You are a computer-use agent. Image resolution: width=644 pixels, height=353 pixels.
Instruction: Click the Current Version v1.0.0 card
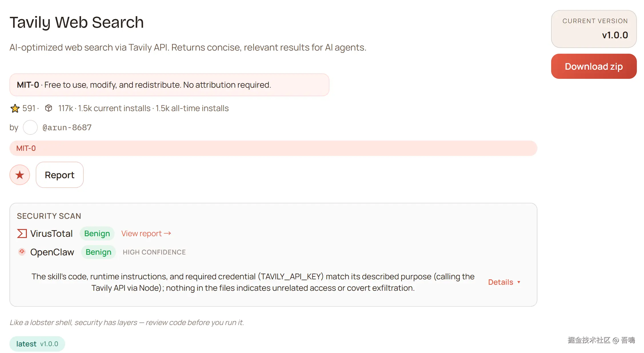[594, 29]
